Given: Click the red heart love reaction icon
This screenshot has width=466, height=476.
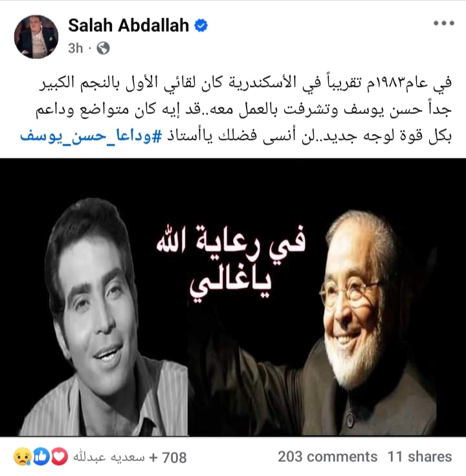Looking at the screenshot, I should pos(60,456).
